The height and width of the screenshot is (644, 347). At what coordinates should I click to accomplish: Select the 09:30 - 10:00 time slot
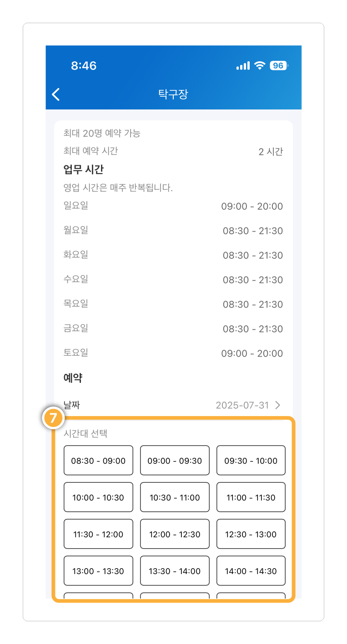(251, 461)
